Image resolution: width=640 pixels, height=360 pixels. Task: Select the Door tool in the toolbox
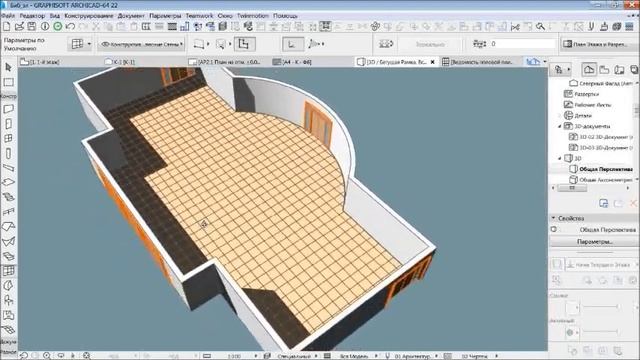pos(8,124)
